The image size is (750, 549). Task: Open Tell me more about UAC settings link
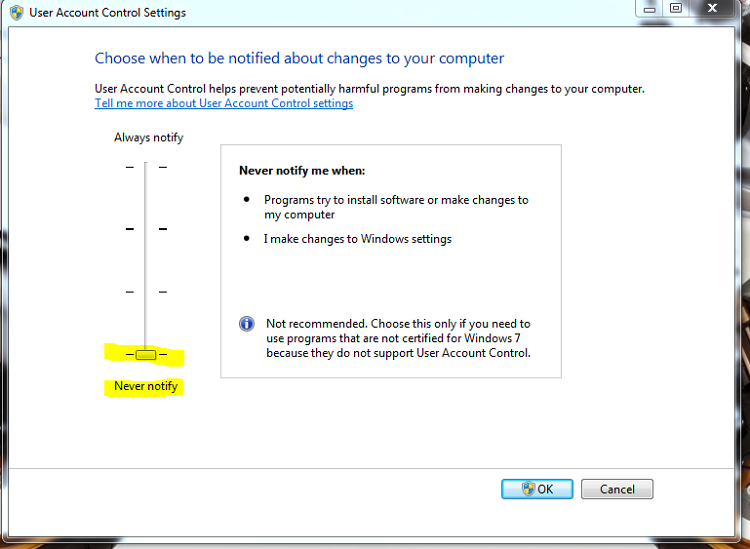pyautogui.click(x=224, y=104)
